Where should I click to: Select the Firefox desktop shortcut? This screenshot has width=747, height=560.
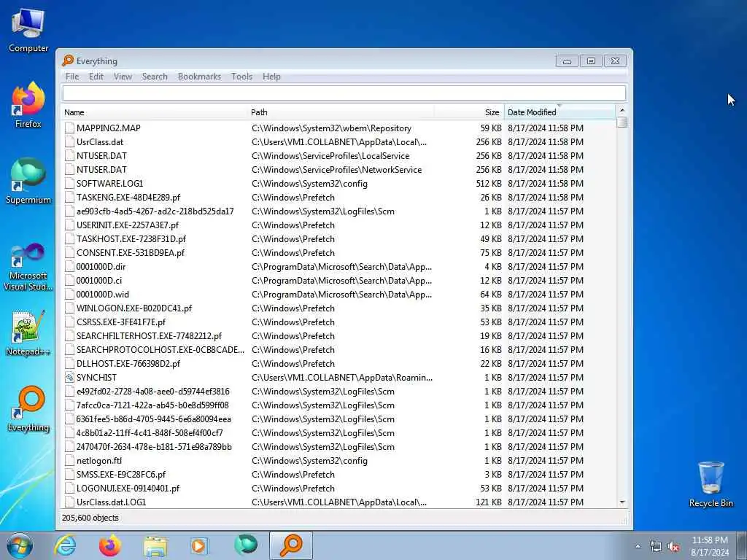28,105
